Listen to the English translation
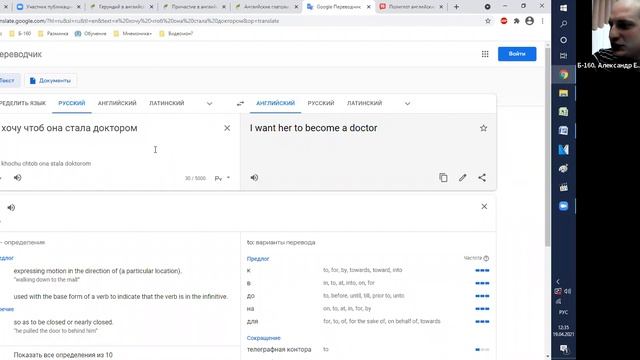 pos(254,178)
